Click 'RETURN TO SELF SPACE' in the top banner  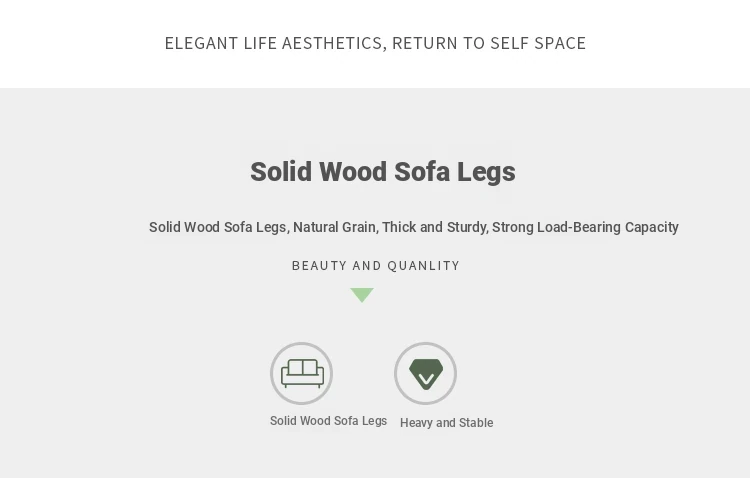tap(489, 43)
